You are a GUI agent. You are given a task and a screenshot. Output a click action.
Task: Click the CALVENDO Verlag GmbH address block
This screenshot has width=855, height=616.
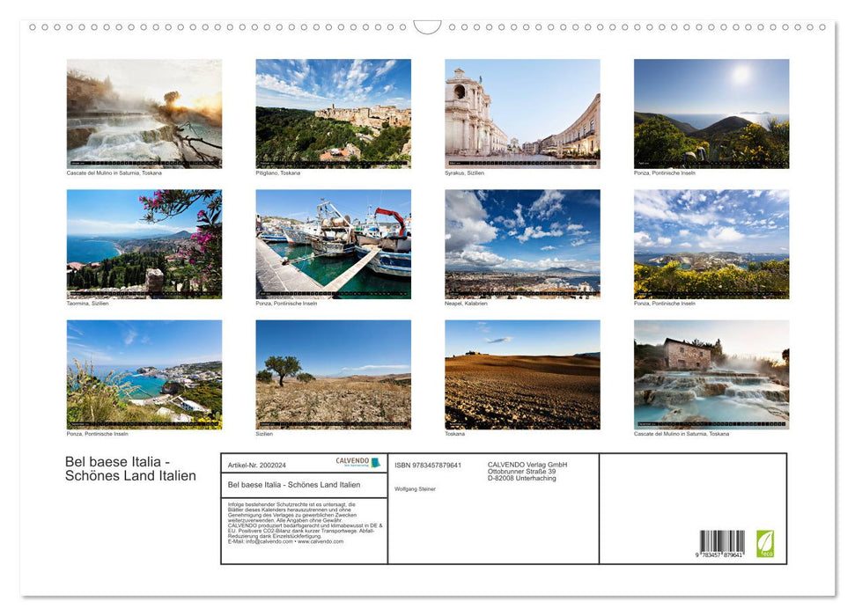click(527, 469)
